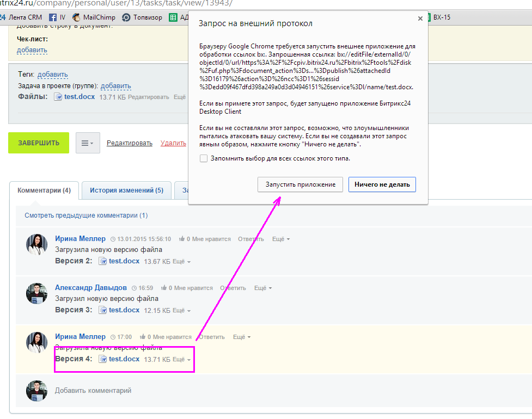Click Word icon of Версия 2 file
Image resolution: width=532 pixels, height=419 pixels.
(102, 261)
